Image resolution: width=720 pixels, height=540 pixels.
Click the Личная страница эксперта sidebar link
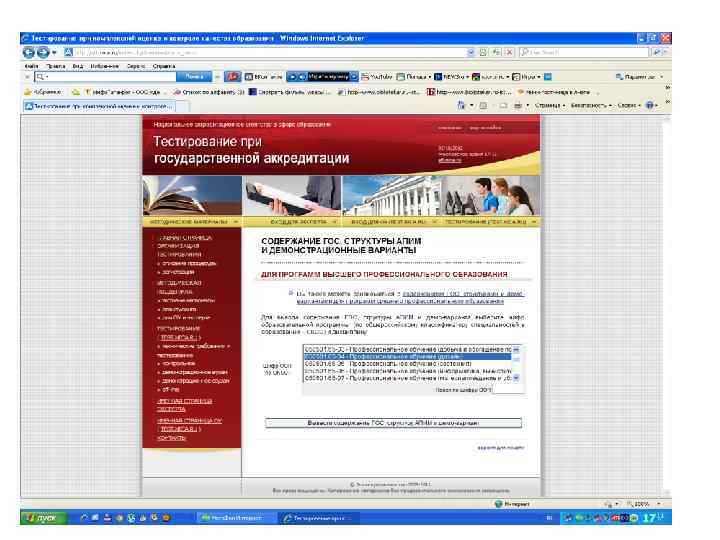[185, 405]
